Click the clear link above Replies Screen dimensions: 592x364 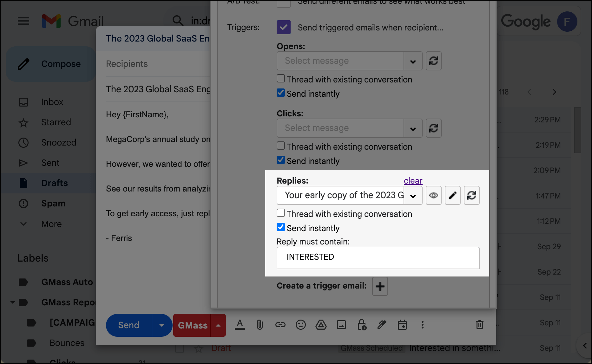click(413, 181)
